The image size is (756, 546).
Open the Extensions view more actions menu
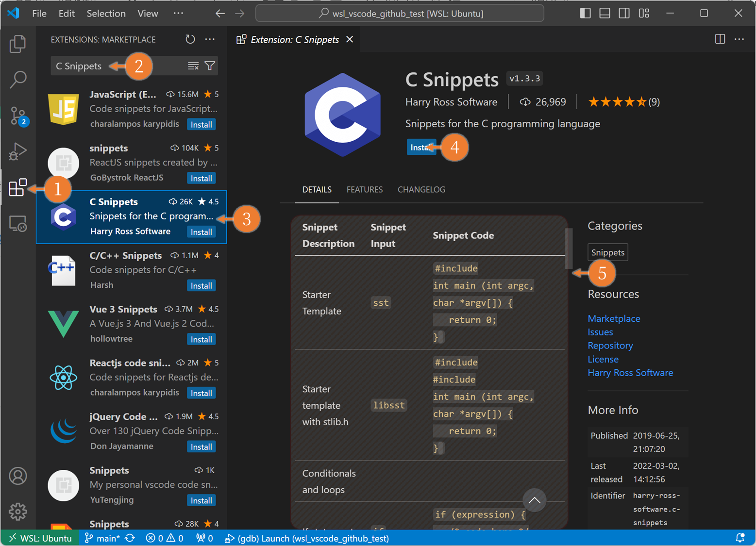(x=210, y=39)
